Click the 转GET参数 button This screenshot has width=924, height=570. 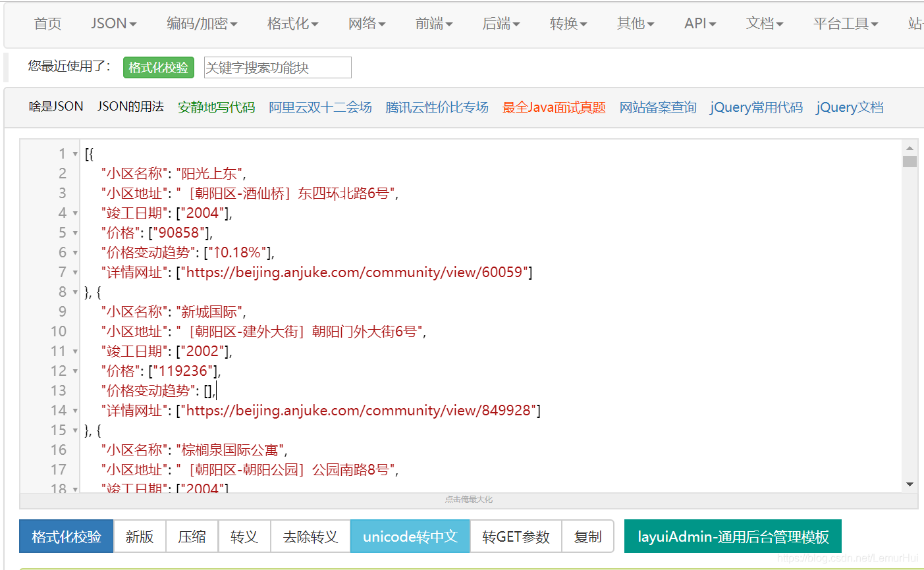tap(516, 536)
